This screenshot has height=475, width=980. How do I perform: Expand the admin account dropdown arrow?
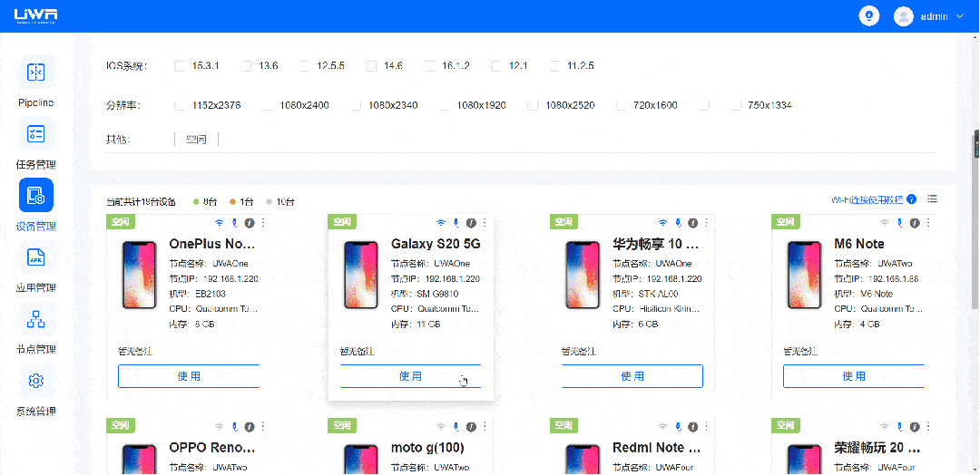coord(960,16)
